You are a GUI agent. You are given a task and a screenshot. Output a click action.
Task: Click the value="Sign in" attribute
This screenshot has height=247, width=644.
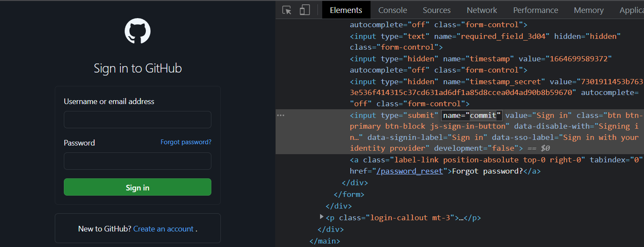[538, 115]
